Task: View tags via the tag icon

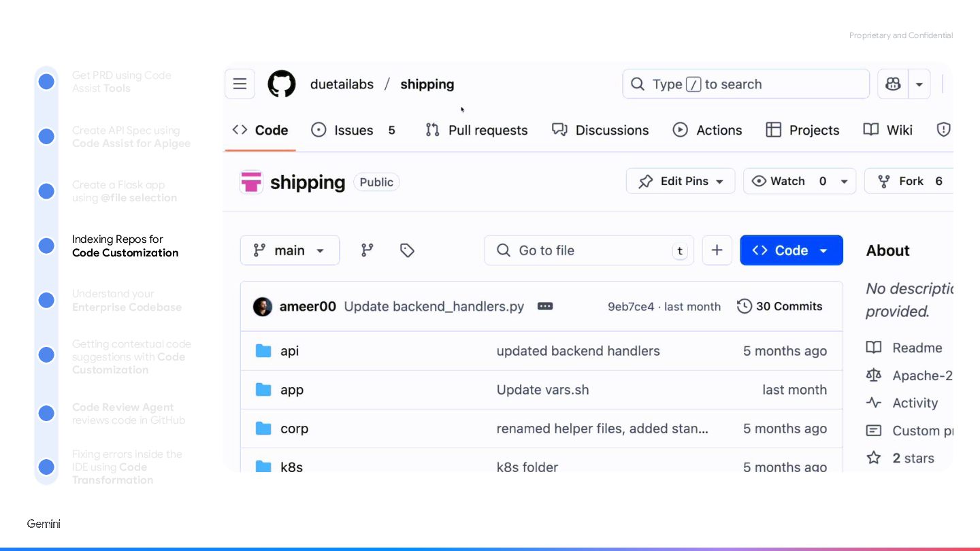Action: pos(407,250)
